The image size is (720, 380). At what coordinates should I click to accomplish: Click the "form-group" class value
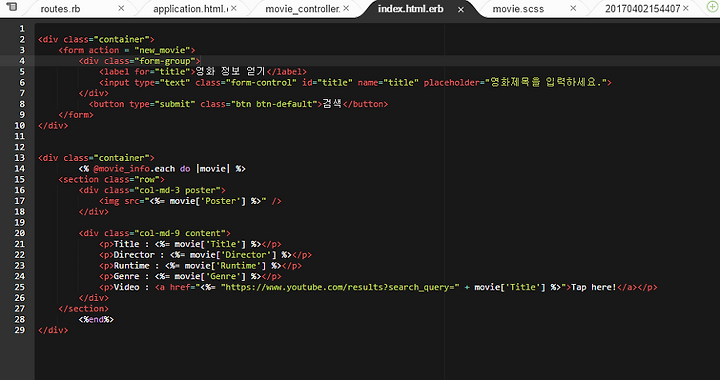pyautogui.click(x=165, y=61)
